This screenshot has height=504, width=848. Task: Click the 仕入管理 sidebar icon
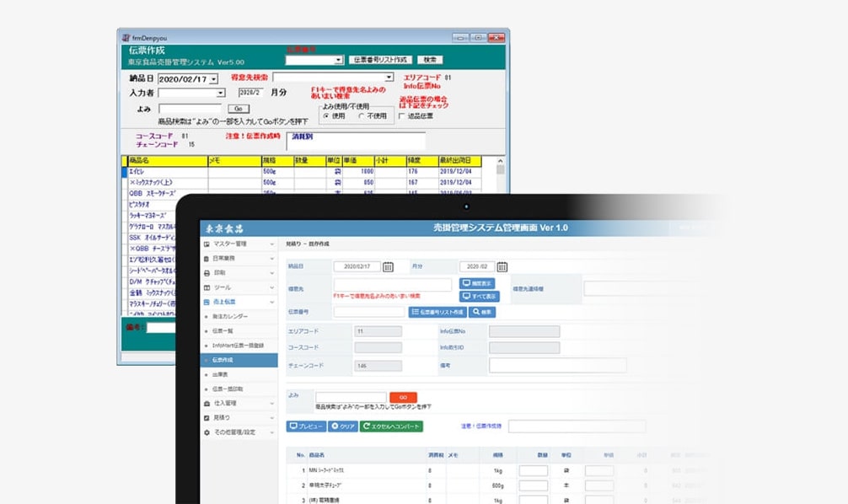[207, 404]
